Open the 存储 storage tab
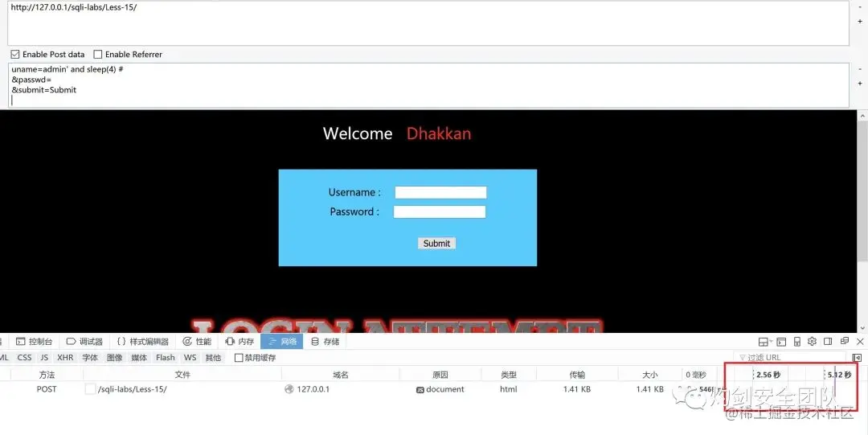This screenshot has height=435, width=868. point(325,342)
